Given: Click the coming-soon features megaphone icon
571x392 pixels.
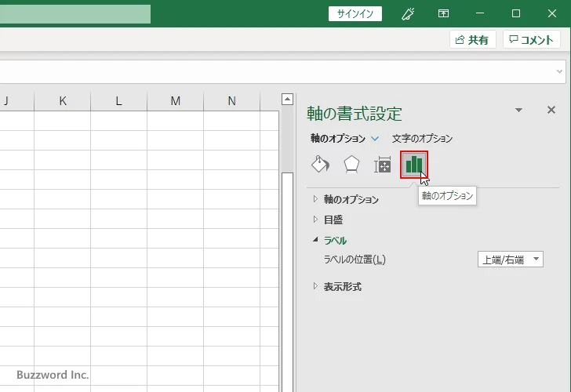Looking at the screenshot, I should (x=408, y=14).
